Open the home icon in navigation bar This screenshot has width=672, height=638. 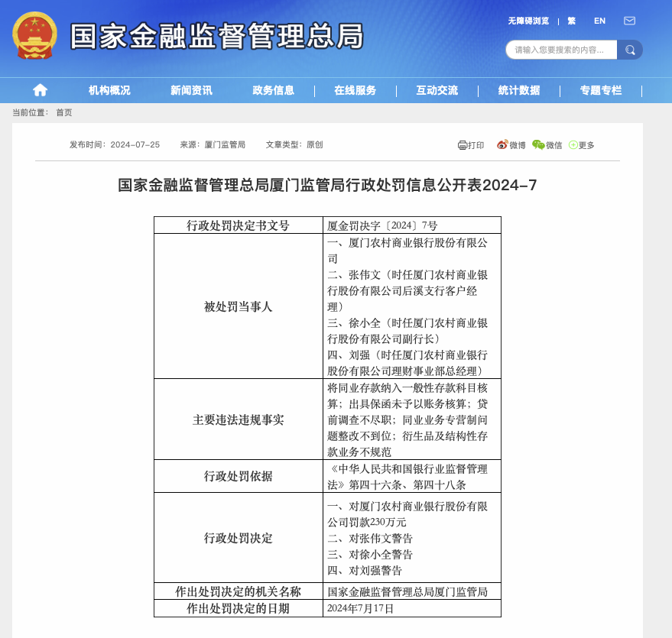coord(41,90)
